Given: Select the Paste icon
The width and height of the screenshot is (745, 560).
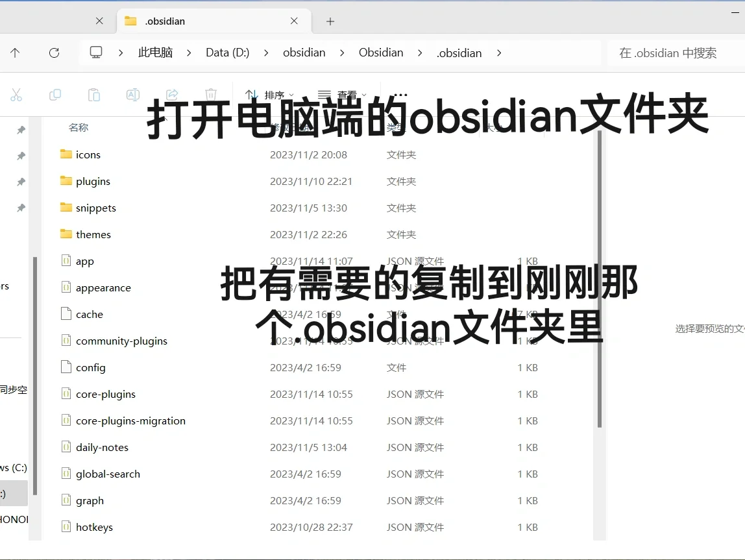Looking at the screenshot, I should point(94,95).
